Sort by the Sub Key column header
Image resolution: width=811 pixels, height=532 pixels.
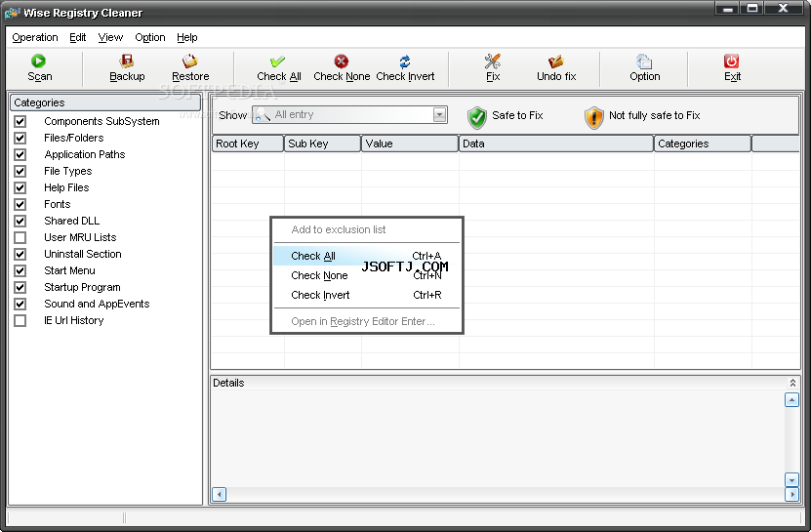pyautogui.click(x=322, y=143)
